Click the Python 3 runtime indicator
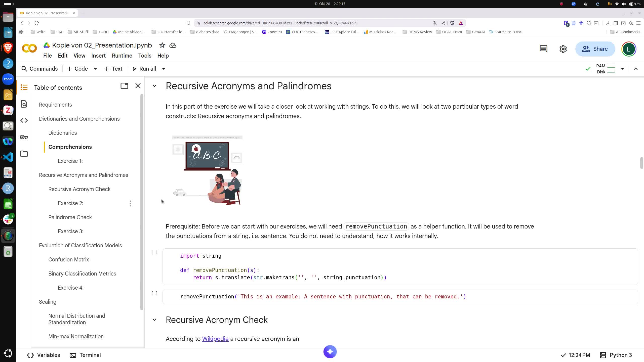 (616, 355)
